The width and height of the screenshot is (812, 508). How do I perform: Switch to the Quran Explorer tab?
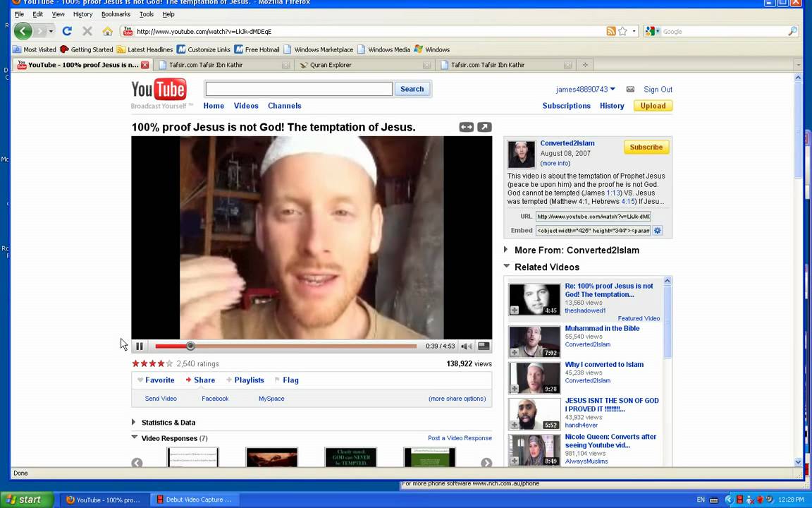click(x=364, y=65)
